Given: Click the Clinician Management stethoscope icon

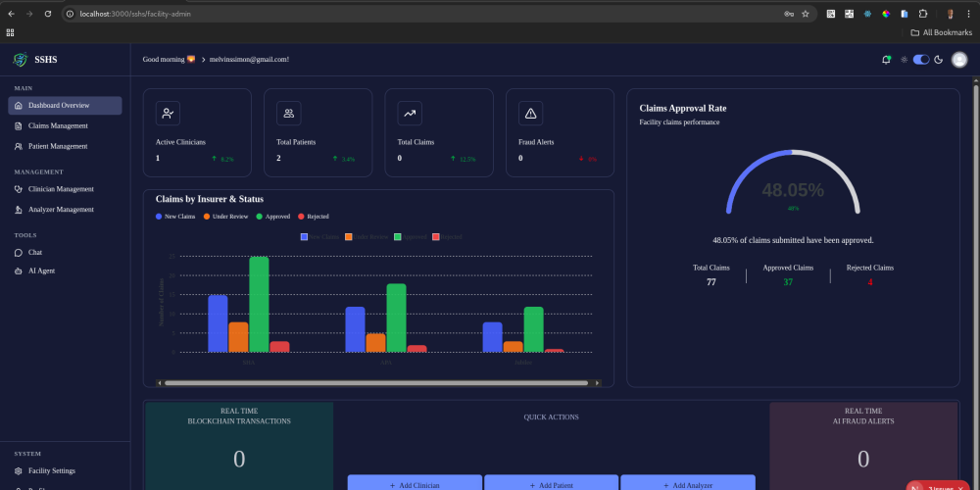Looking at the screenshot, I should pos(20,189).
